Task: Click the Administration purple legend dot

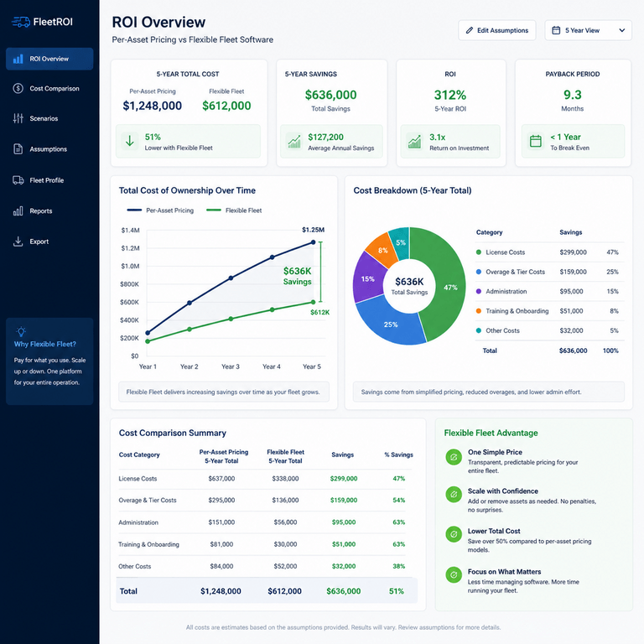Action: (479, 291)
